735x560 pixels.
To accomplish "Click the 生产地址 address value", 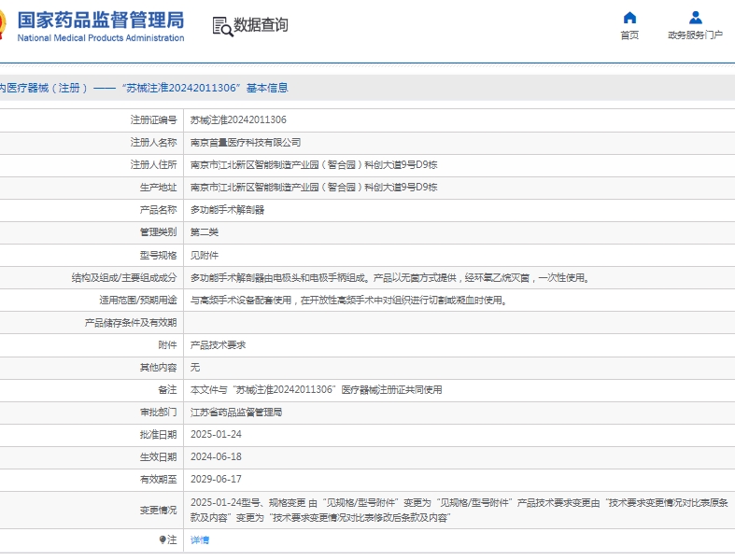I will coord(314,188).
